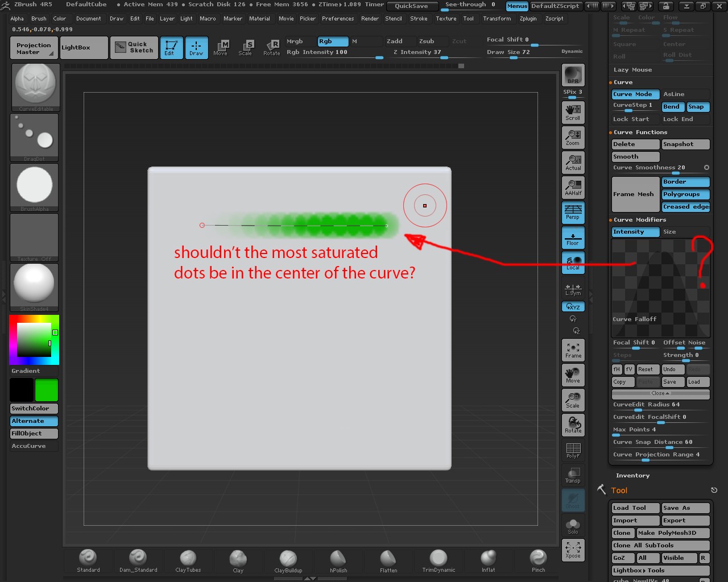This screenshot has height=582, width=728.
Task: Toggle the Snap curve option
Action: pyautogui.click(x=697, y=107)
